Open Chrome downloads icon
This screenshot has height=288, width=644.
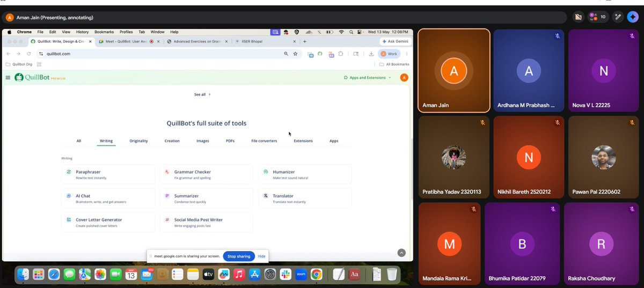pos(371,54)
